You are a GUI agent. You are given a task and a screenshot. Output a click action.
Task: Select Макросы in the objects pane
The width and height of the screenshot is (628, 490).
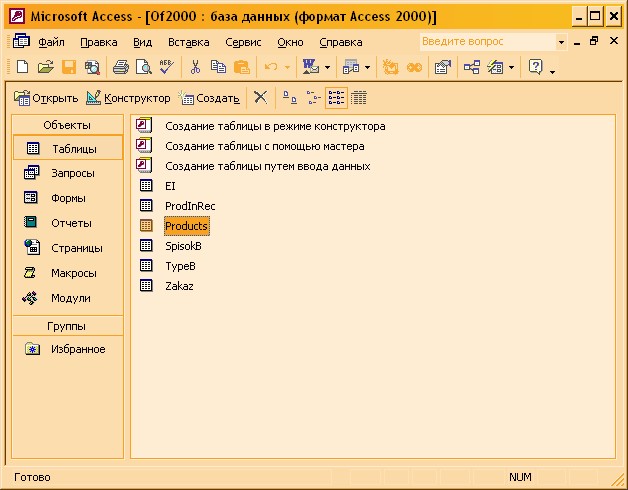click(x=67, y=273)
